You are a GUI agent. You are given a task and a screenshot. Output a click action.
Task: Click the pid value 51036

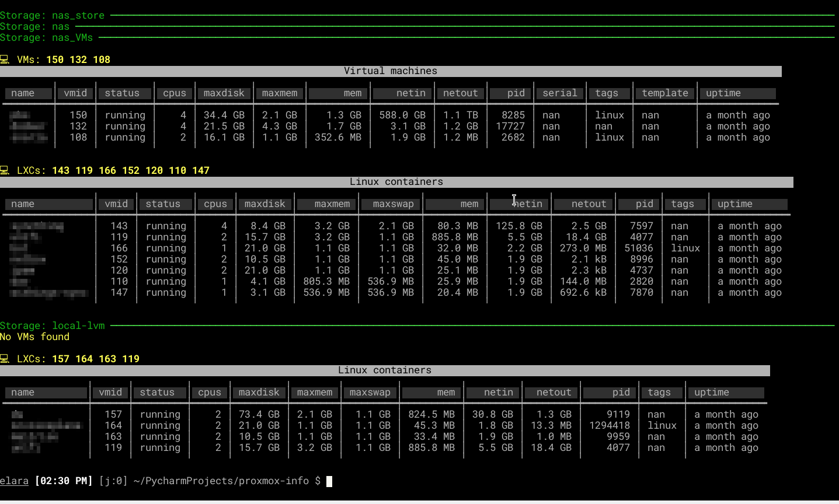point(639,248)
